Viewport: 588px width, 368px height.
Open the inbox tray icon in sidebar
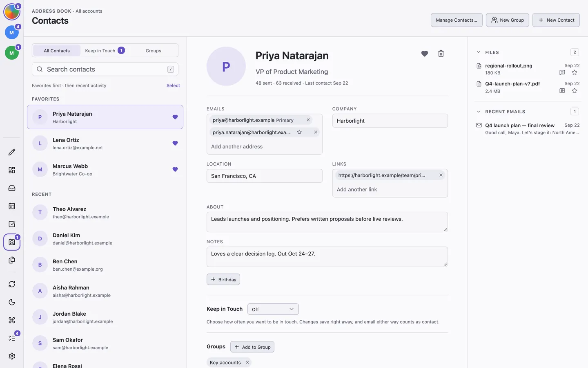[x=12, y=188]
